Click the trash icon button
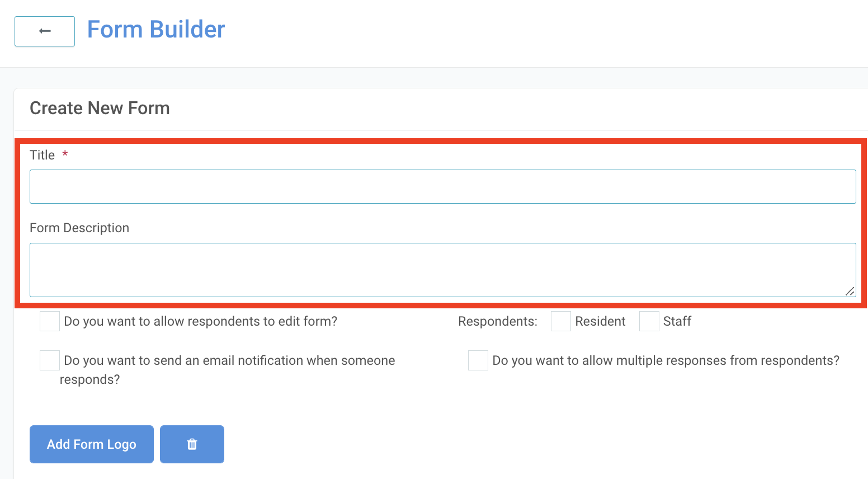Screen dimensions: 868x479 tap(192, 444)
